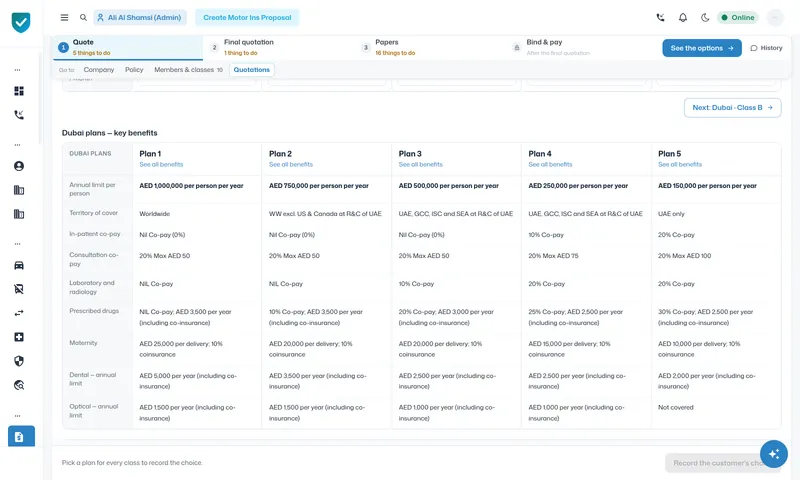This screenshot has width=800, height=480.
Task: Select the Quote step tab
Action: (128, 47)
